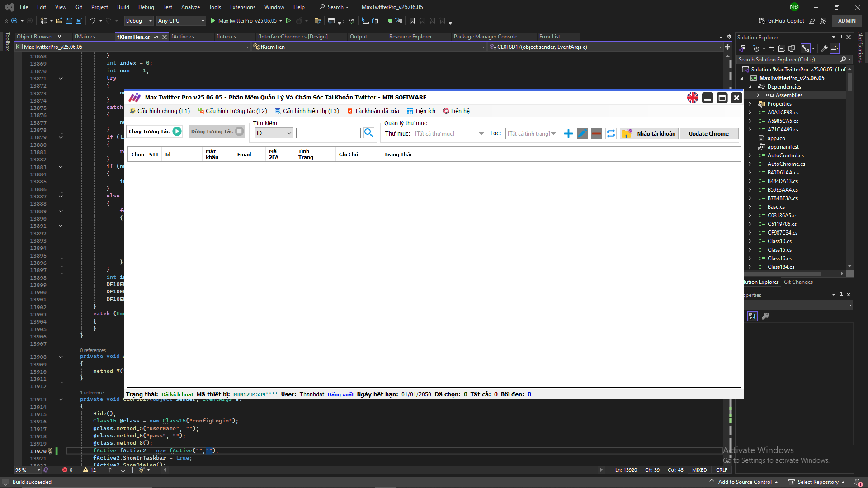Toggle nested view mode in Solution Explorer
Screen dimensions: 868x488
(x=805, y=48)
